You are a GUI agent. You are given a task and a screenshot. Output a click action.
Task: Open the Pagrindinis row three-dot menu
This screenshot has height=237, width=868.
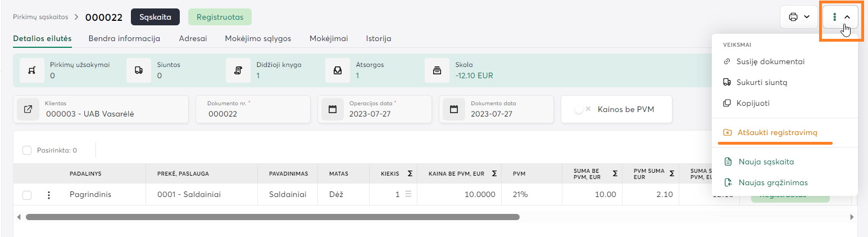click(x=49, y=195)
